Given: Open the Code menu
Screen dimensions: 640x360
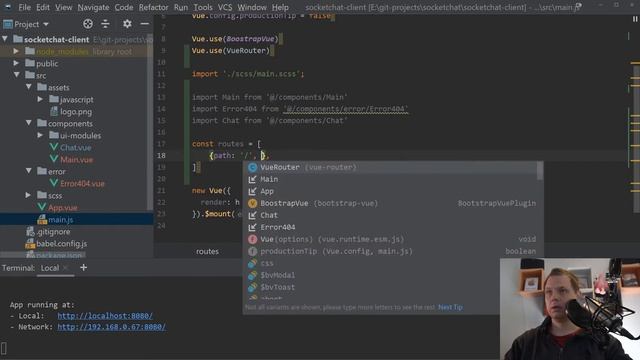Looking at the screenshot, I should tap(124, 7).
